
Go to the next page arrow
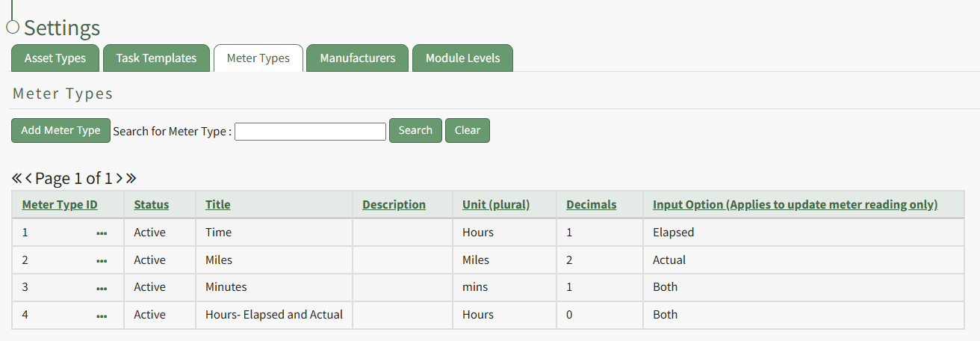click(x=119, y=179)
